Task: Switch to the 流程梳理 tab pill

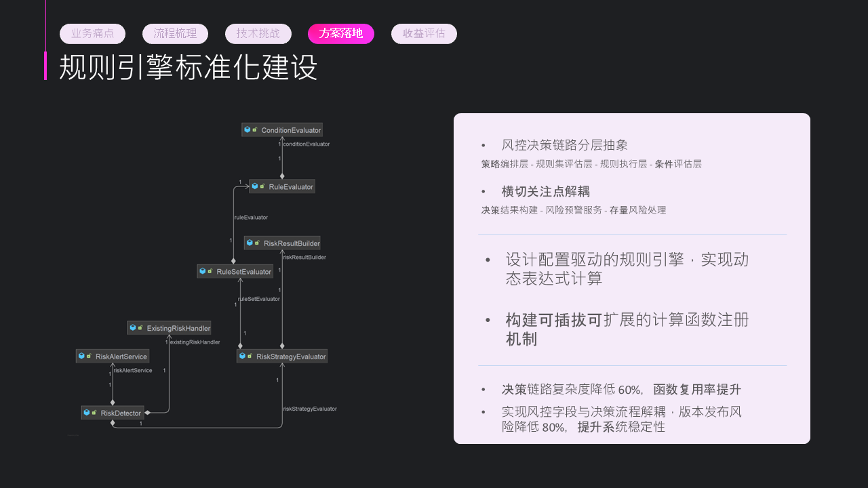Action: click(x=175, y=34)
